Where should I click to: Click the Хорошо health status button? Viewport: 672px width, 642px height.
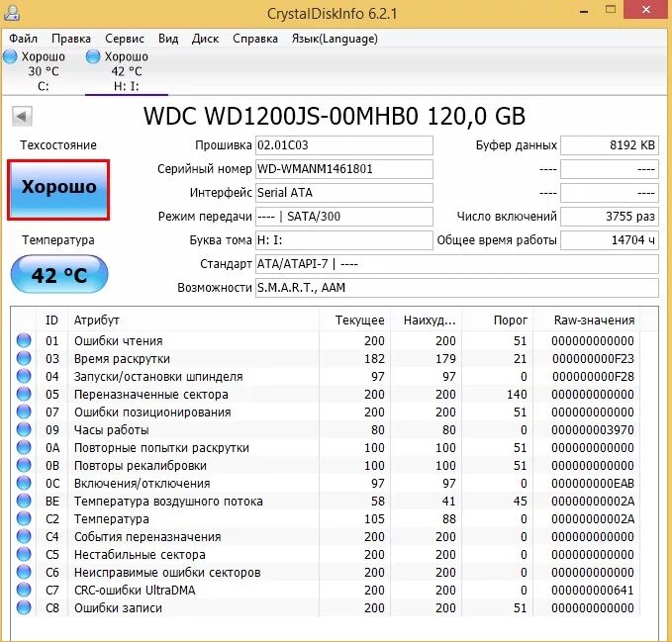(58, 190)
